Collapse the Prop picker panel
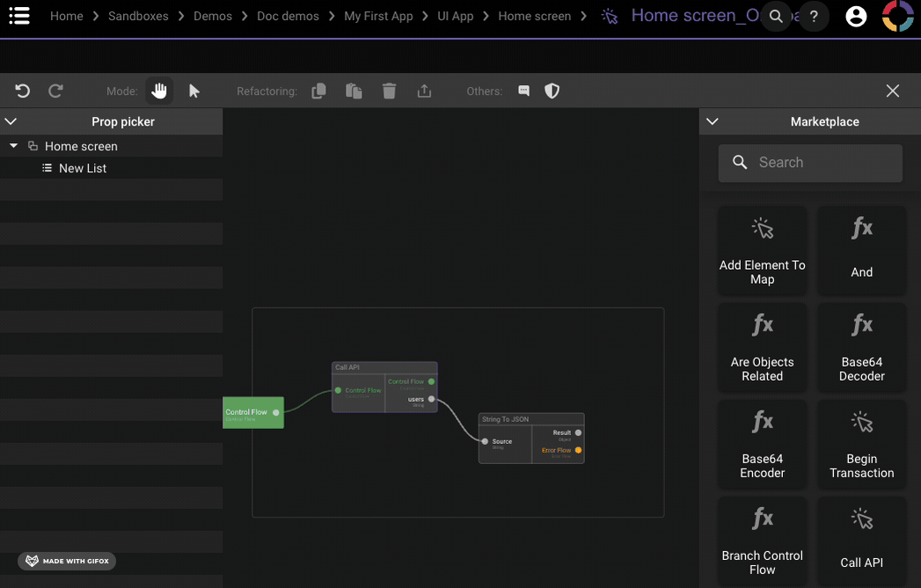The height and width of the screenshot is (588, 921). (x=11, y=121)
